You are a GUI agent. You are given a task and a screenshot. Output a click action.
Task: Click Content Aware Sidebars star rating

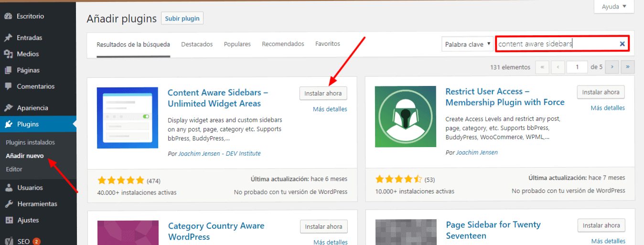[x=121, y=181]
